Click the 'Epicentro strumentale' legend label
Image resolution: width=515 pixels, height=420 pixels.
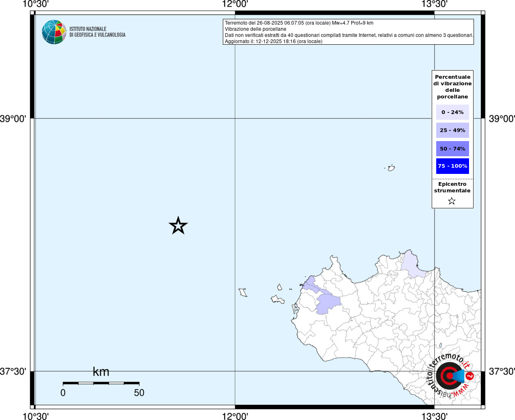click(x=452, y=187)
